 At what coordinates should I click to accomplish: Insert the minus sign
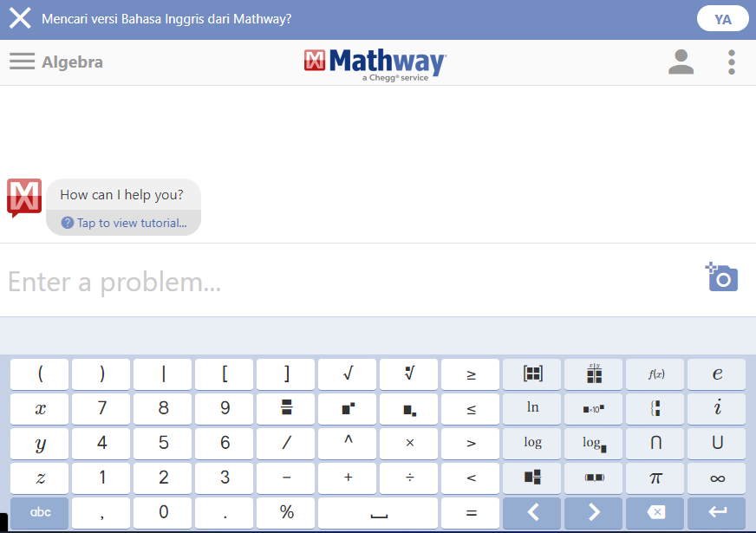point(286,478)
